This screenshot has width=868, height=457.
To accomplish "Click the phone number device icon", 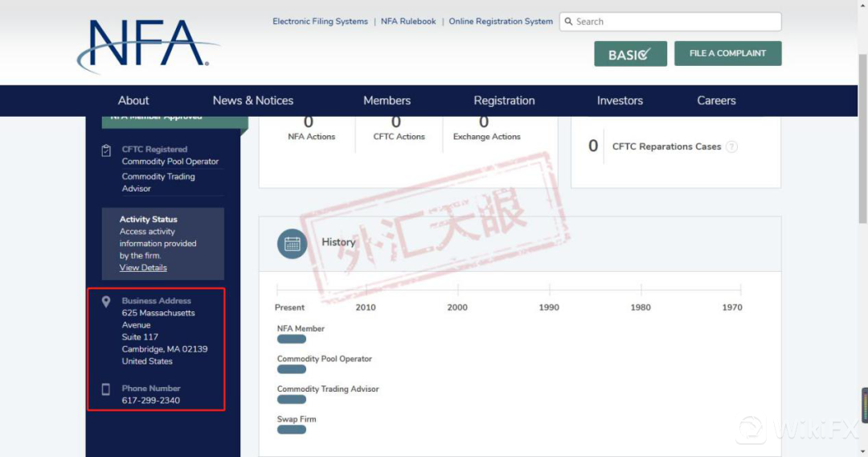I will pyautogui.click(x=106, y=389).
